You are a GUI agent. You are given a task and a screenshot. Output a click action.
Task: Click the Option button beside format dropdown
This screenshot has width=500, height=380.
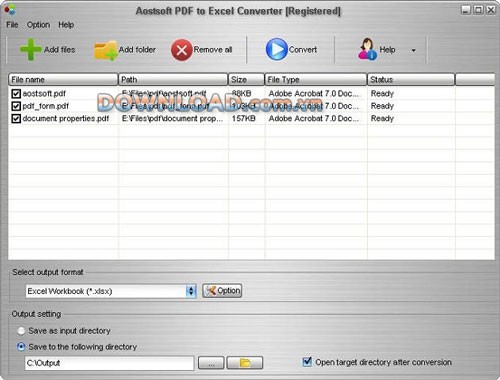click(x=222, y=291)
